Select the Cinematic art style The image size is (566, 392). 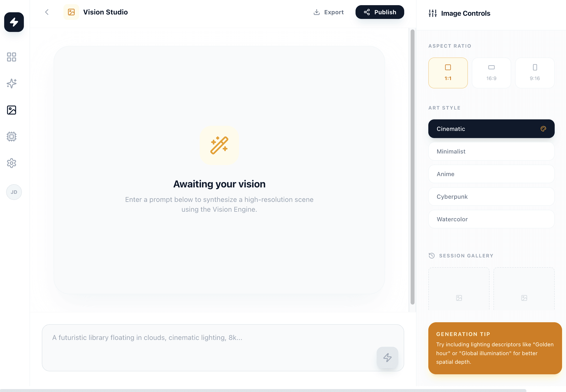click(x=491, y=129)
